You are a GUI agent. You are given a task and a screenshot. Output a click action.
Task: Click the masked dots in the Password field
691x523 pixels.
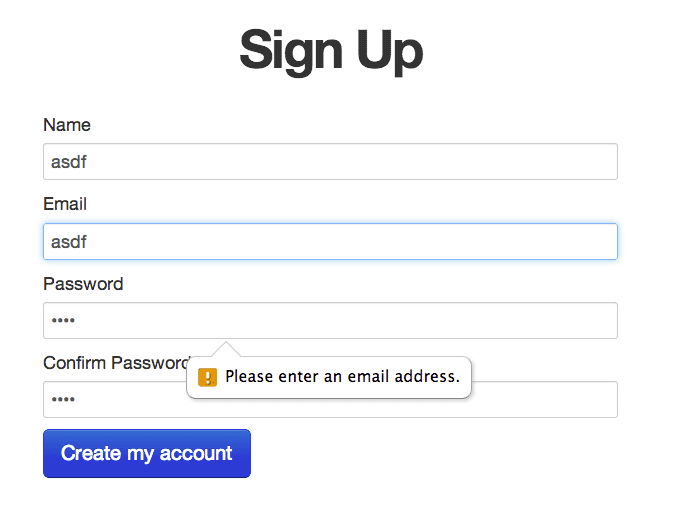click(63, 321)
